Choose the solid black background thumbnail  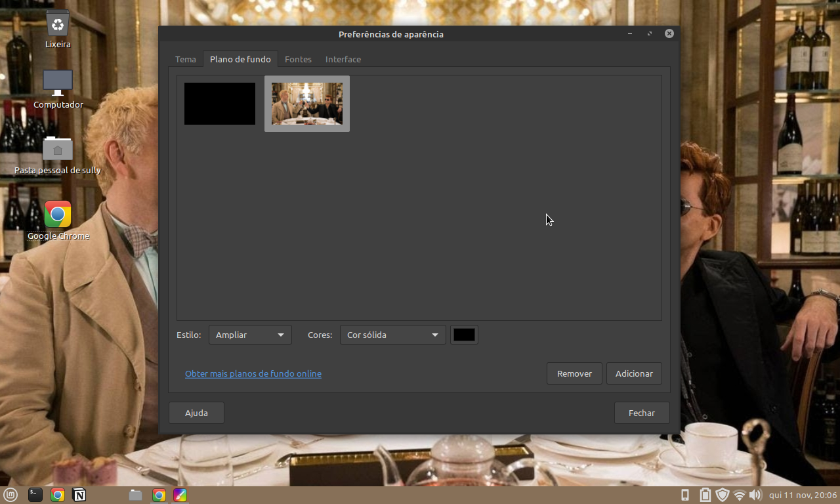point(220,104)
